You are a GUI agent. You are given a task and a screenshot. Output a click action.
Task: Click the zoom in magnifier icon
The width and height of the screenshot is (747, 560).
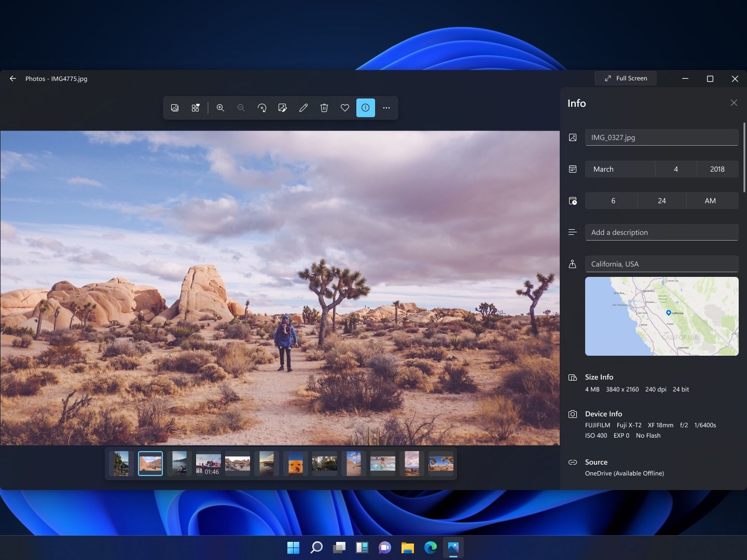220,108
